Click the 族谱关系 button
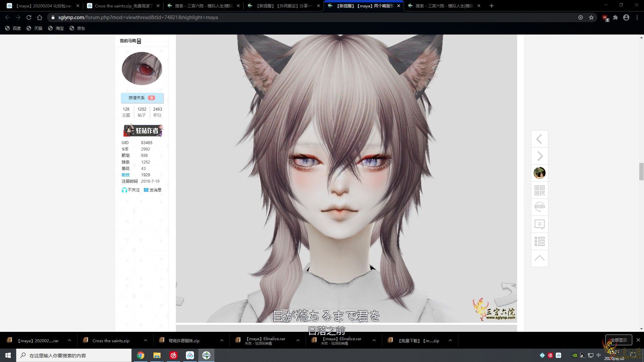The image size is (644, 362). coord(142,98)
